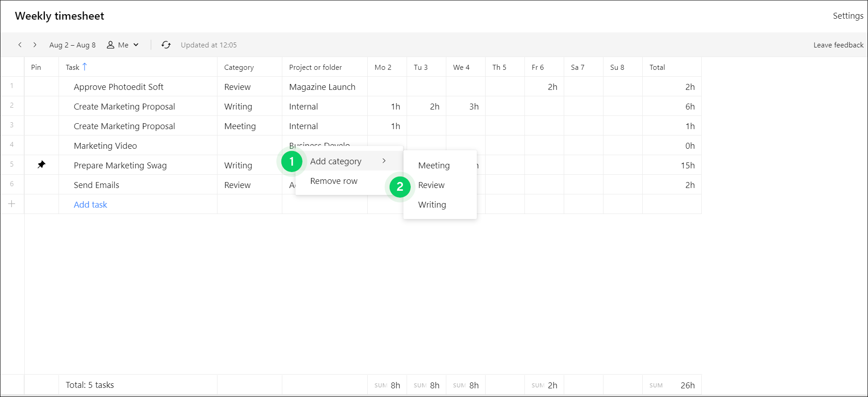Go to the previous week arrow
This screenshot has height=397, width=868.
point(20,45)
